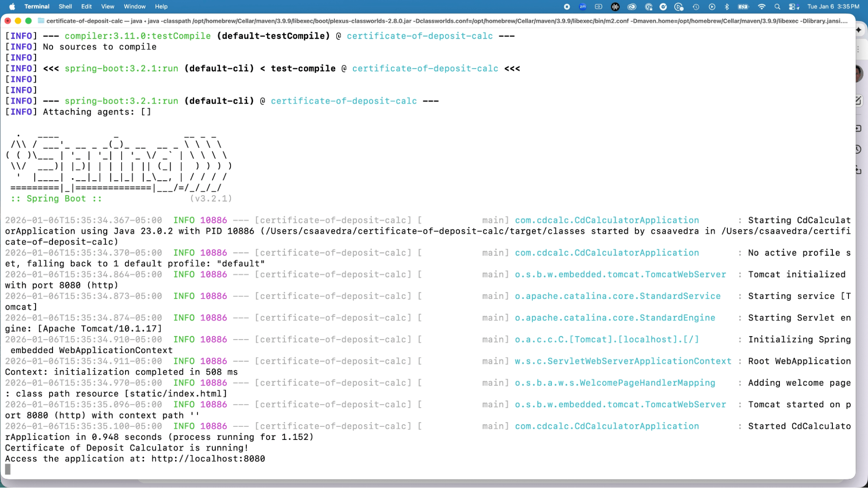Image resolution: width=868 pixels, height=488 pixels.
Task: Open Spotlight search
Action: click(777, 7)
